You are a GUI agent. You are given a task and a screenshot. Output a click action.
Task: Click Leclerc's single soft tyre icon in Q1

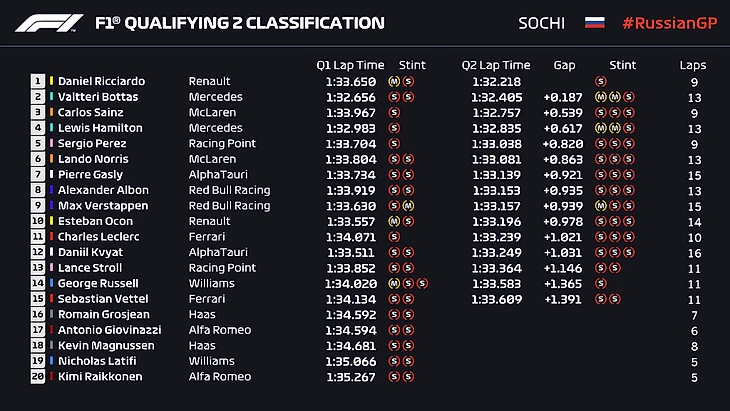[x=395, y=237]
